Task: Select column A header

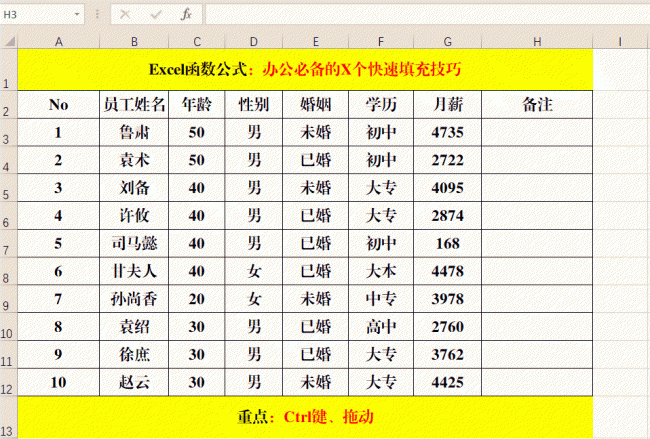Action: pos(59,41)
